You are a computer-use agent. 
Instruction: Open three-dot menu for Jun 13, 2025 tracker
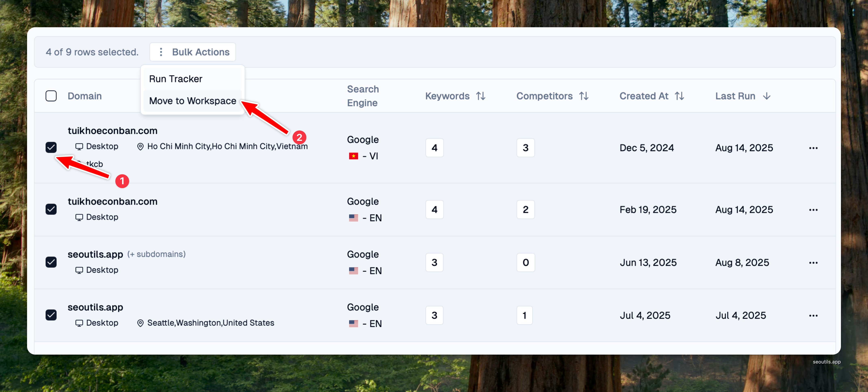pos(813,263)
